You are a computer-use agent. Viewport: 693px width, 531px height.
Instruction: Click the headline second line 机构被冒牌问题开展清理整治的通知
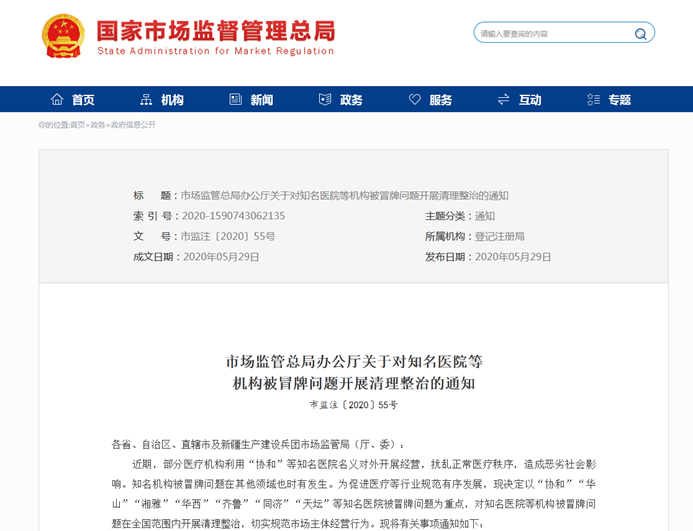354,383
